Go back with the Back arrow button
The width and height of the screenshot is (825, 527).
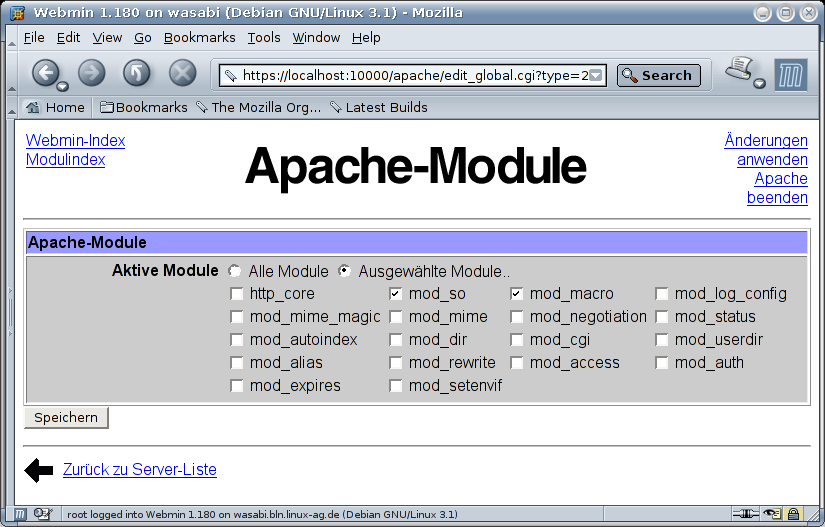coord(45,73)
